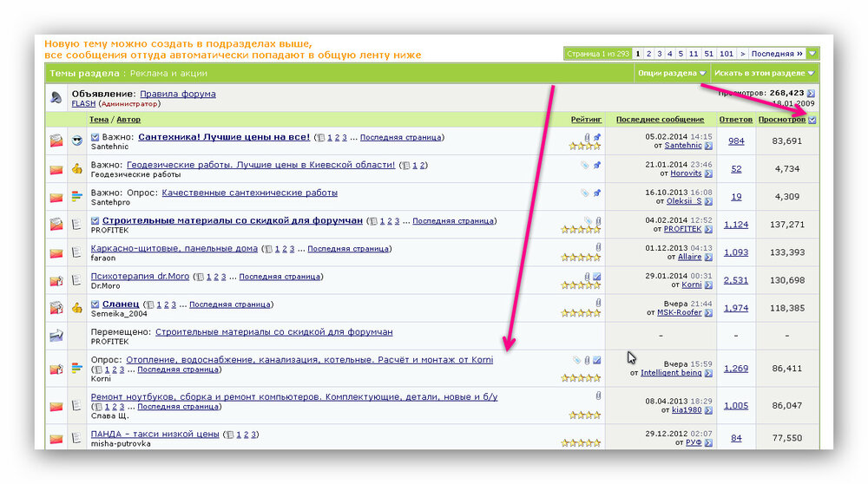The image size is (868, 484).
Task: Open MSK-Roofer user profile link
Action: (x=680, y=312)
